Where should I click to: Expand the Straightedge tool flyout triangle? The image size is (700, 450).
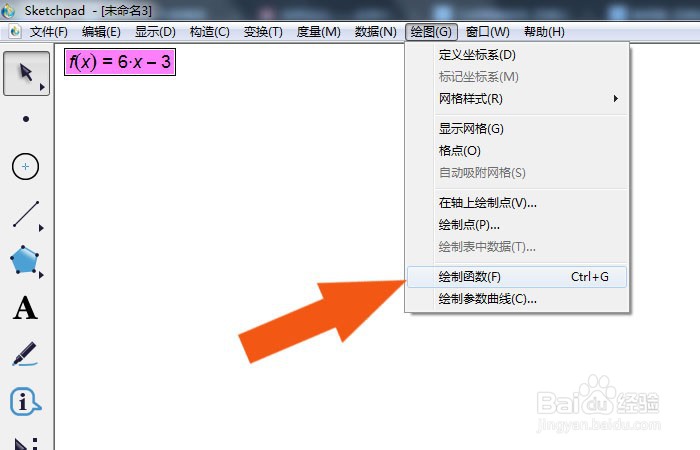[x=41, y=228]
